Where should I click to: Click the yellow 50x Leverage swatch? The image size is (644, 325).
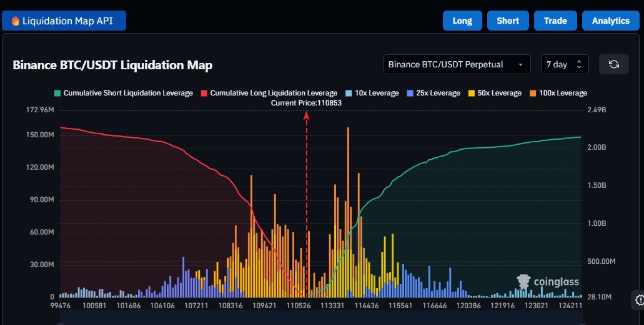coord(472,93)
